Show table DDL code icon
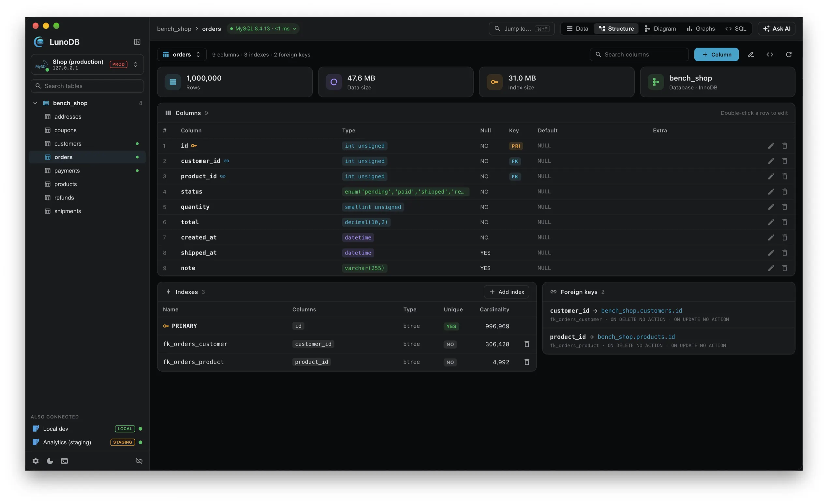The height and width of the screenshot is (504, 828). 770,54
